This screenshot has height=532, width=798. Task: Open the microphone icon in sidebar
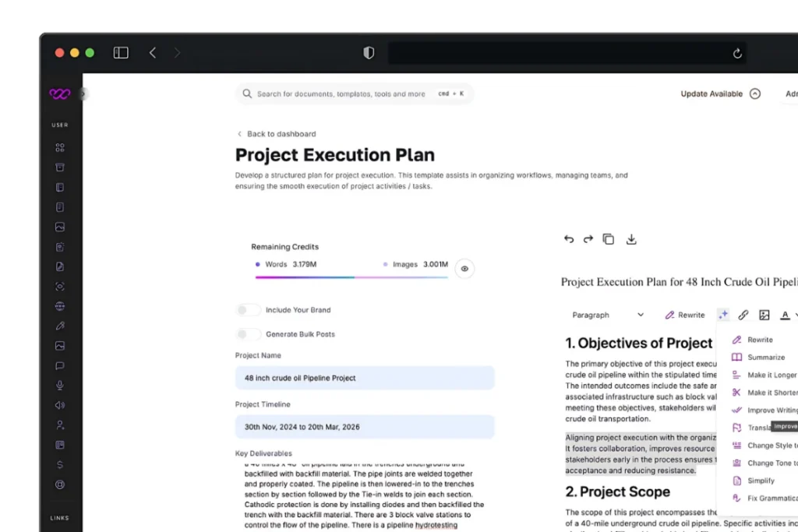point(59,386)
